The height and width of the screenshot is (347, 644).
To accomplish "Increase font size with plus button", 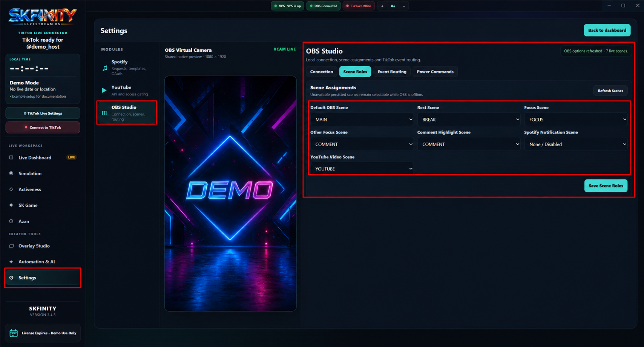I will click(x=382, y=6).
